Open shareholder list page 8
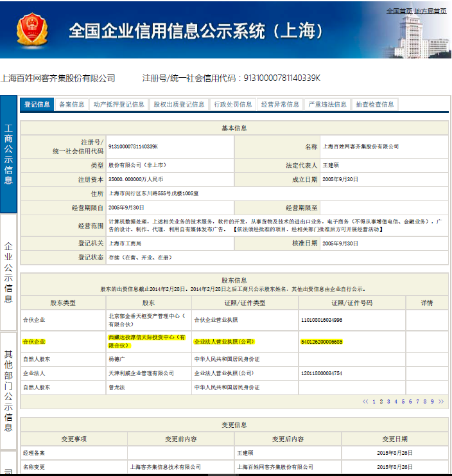This screenshot has width=452, height=476. pos(425,401)
